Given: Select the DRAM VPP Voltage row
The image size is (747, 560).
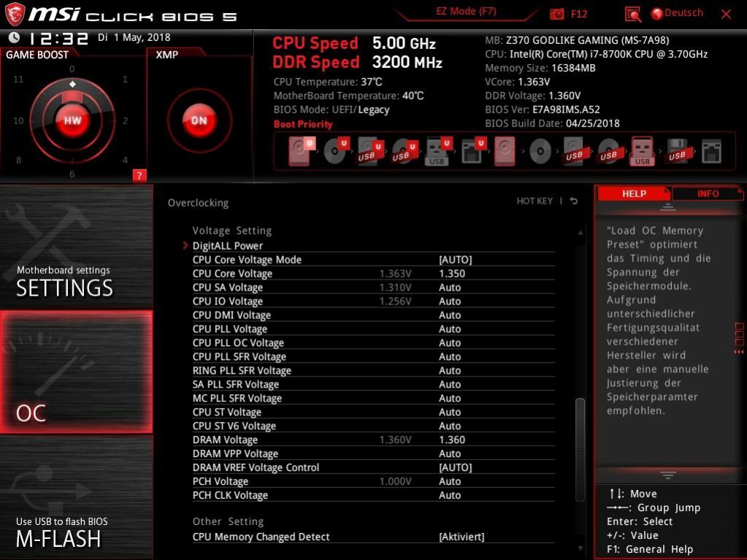Looking at the screenshot, I should [374, 454].
